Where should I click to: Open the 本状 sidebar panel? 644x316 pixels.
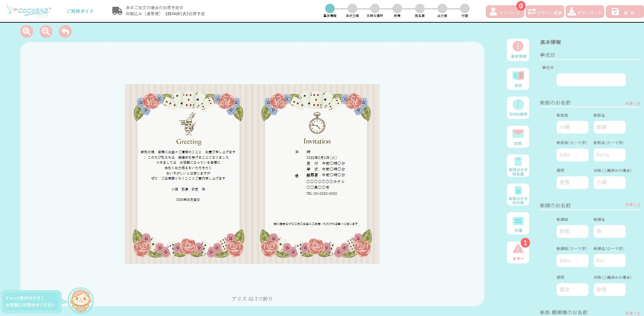(x=518, y=79)
